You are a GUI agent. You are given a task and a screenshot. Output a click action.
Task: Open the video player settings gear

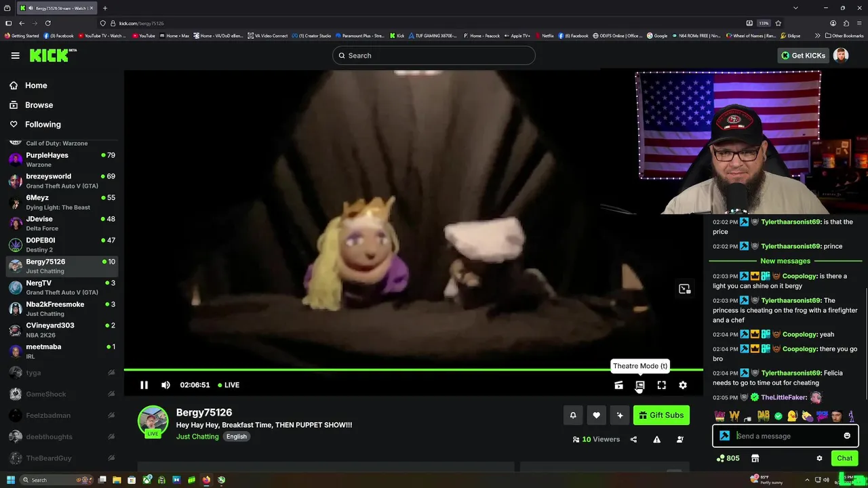(683, 385)
